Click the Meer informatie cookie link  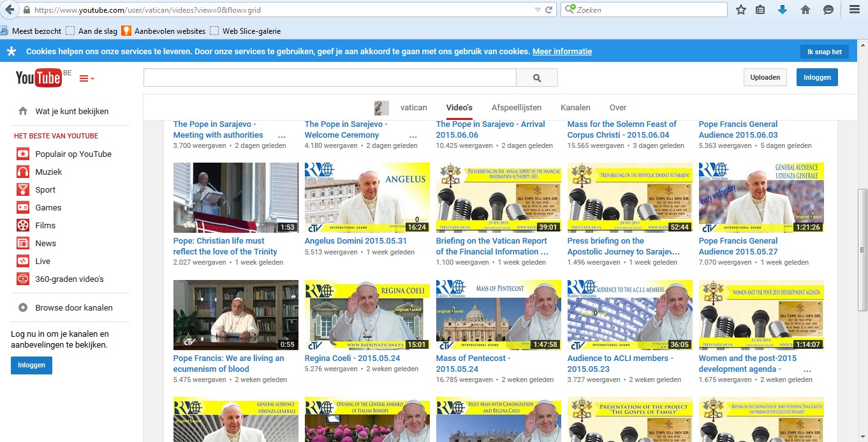point(562,52)
